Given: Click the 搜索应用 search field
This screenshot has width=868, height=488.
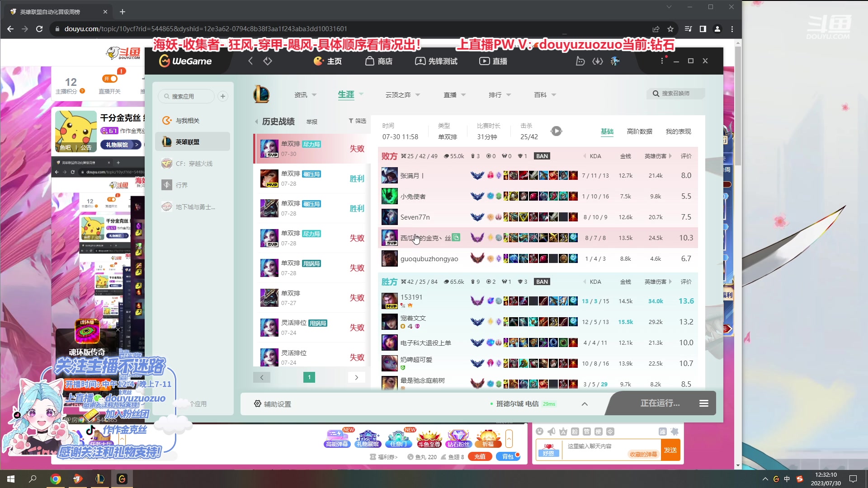Looking at the screenshot, I should tap(186, 96).
